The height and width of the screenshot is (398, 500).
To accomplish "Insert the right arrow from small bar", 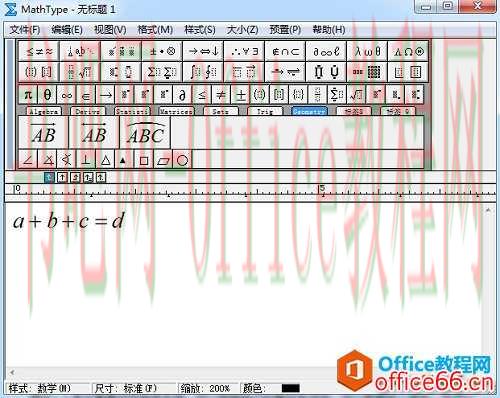I will tap(105, 95).
